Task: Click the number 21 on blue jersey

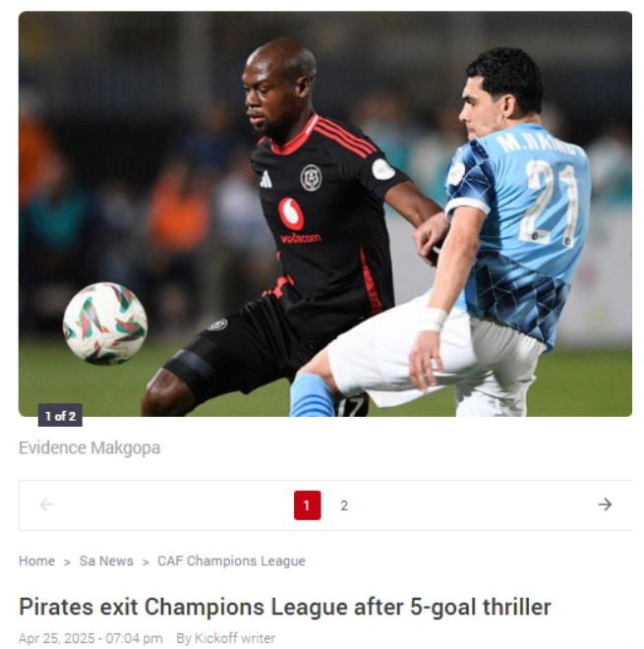Action: (x=550, y=203)
